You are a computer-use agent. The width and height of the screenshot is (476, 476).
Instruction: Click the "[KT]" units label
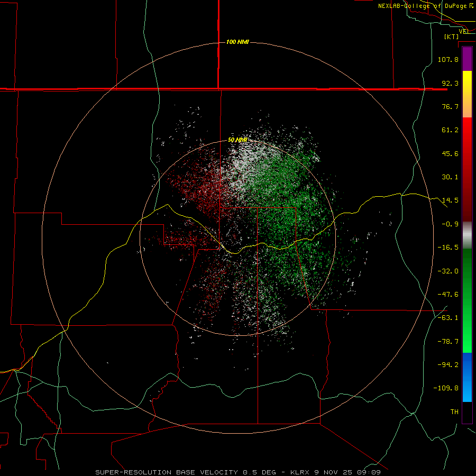452,36
